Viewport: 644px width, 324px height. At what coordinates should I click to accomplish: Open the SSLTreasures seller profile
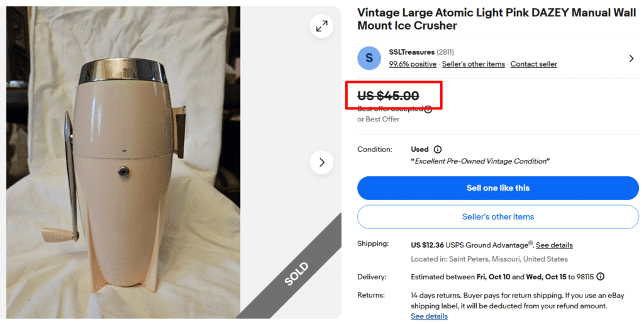tap(411, 52)
